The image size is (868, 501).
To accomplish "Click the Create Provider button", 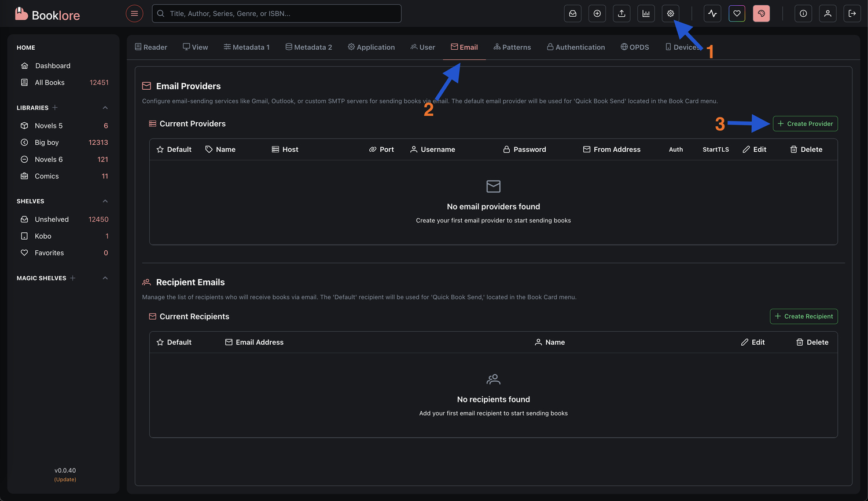I will click(x=805, y=123).
